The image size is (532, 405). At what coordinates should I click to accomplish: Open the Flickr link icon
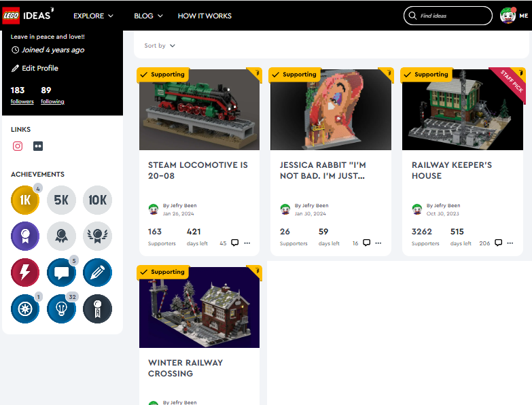coord(38,146)
